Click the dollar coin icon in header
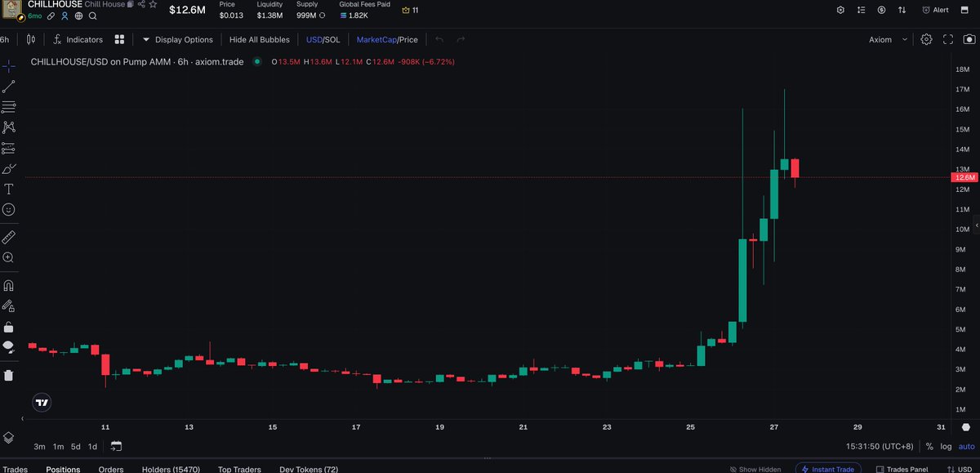980x473 pixels. 881,10
